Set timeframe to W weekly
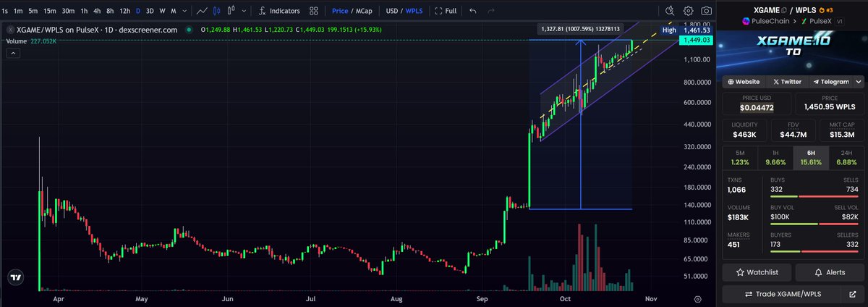868x307 pixels. tap(162, 11)
